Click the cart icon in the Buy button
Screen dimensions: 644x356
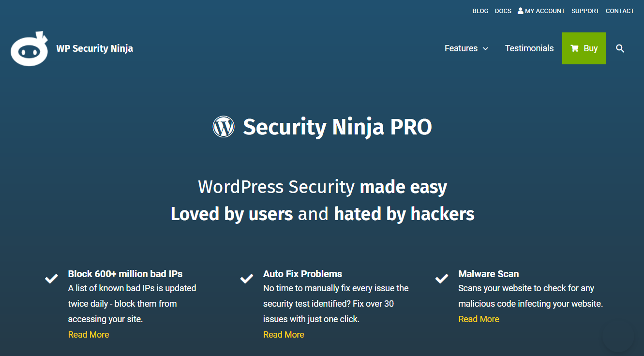point(574,48)
